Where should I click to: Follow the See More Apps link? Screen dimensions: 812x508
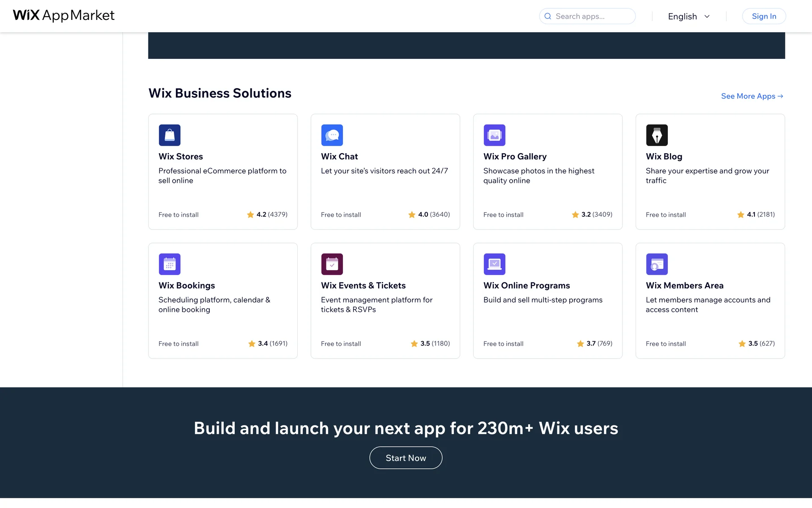click(x=752, y=96)
